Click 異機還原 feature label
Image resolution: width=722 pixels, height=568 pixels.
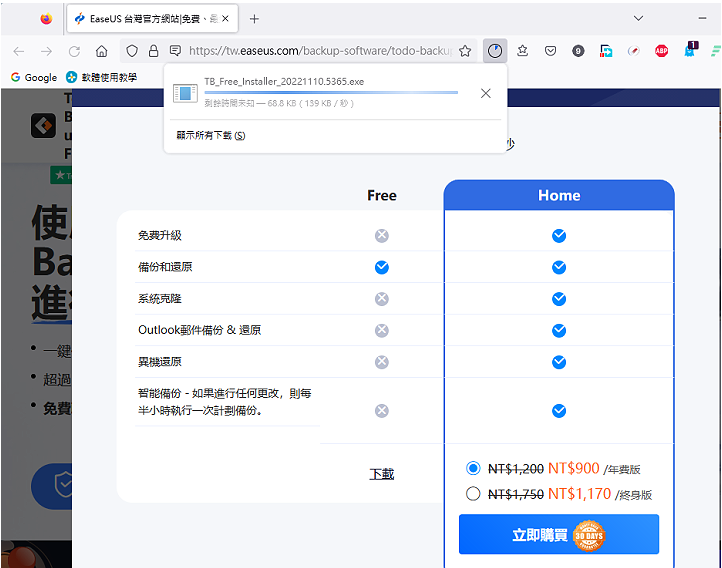160,362
